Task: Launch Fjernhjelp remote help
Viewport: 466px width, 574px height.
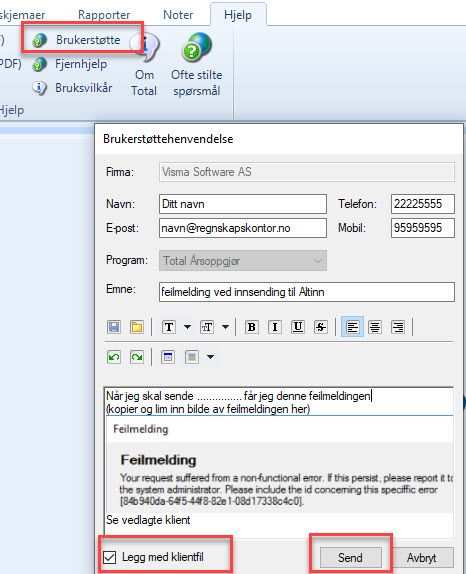Action: click(x=70, y=64)
